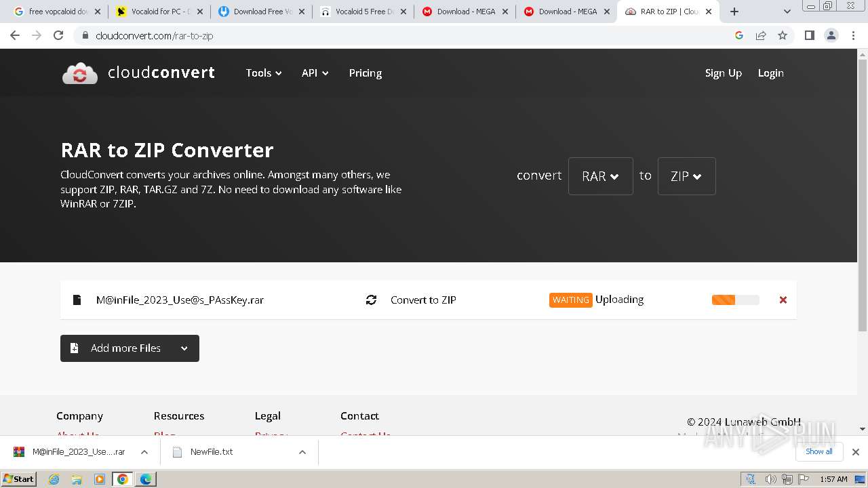Open the Chrome three-dot menu
Image resolution: width=868 pixels, height=488 pixels.
click(x=854, y=36)
